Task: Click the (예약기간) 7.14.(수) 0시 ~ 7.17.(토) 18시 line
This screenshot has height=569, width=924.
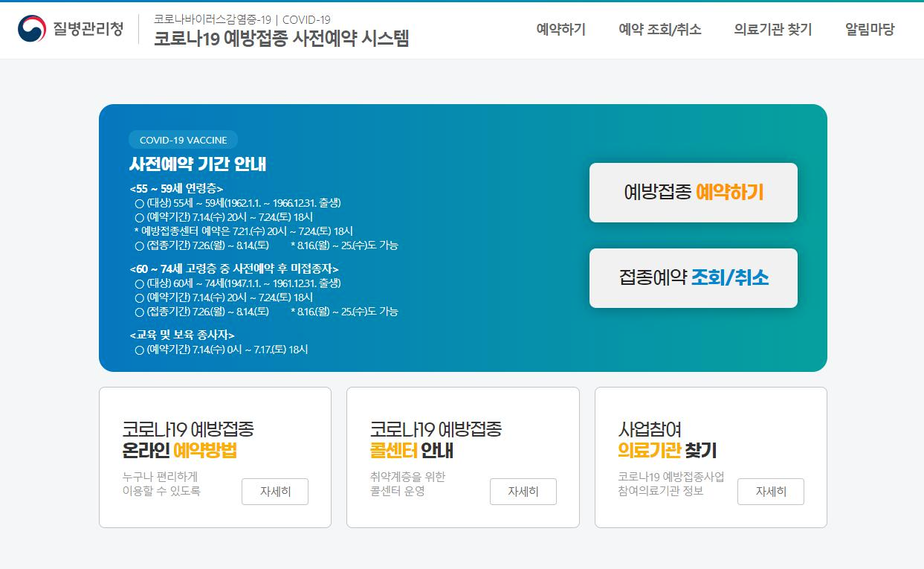Action: 222,350
